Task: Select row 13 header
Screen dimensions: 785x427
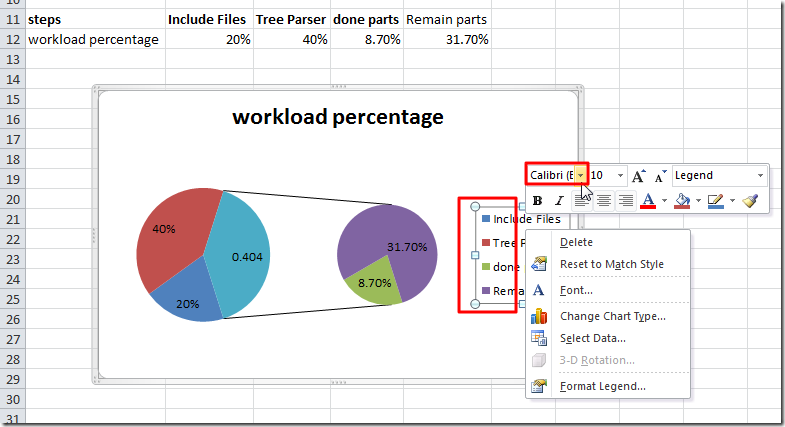Action: point(13,60)
